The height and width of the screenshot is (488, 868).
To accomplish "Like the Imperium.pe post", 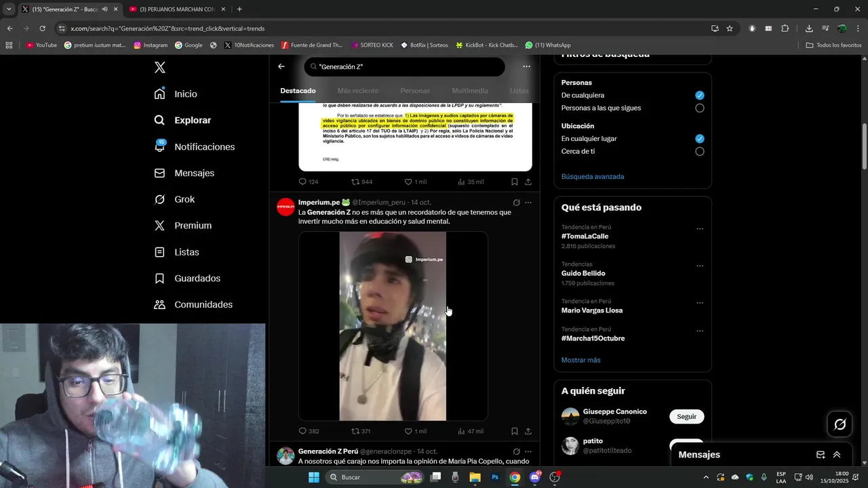I will coord(415,431).
